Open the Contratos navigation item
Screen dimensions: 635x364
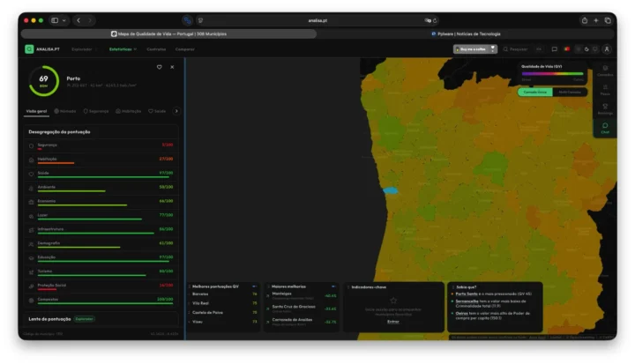click(156, 49)
